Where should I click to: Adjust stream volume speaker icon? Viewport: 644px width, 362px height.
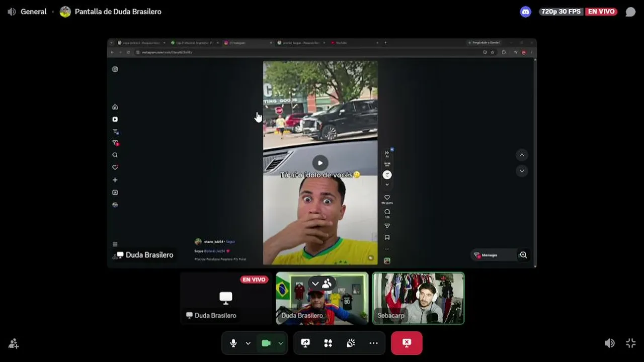point(610,343)
